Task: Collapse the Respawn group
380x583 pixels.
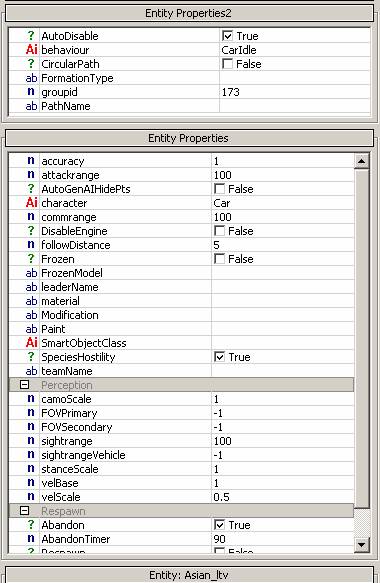Action: point(24,511)
